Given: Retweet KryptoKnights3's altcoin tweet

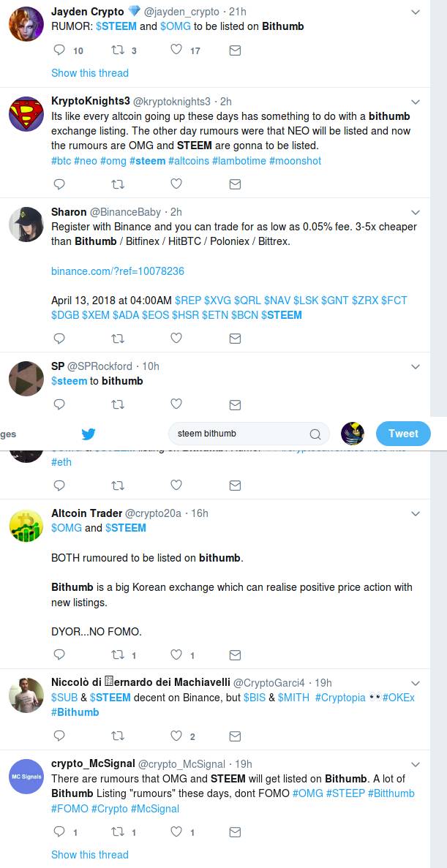Looking at the screenshot, I should 118,184.
